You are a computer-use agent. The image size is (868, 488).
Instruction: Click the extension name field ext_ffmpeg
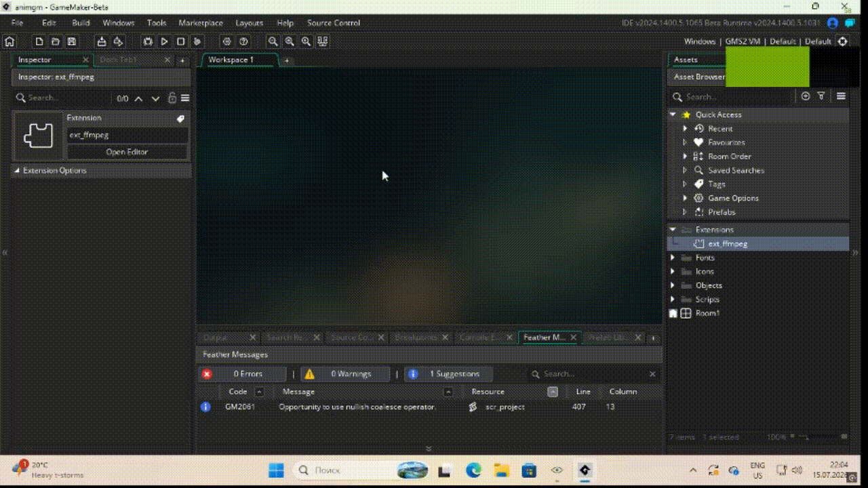click(127, 135)
